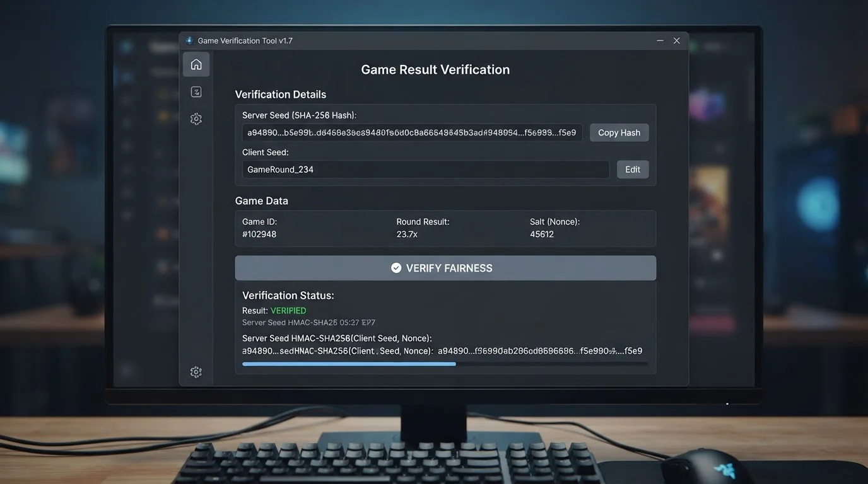
Task: Open the gear icon at the sidebar's bottom
Action: [196, 372]
